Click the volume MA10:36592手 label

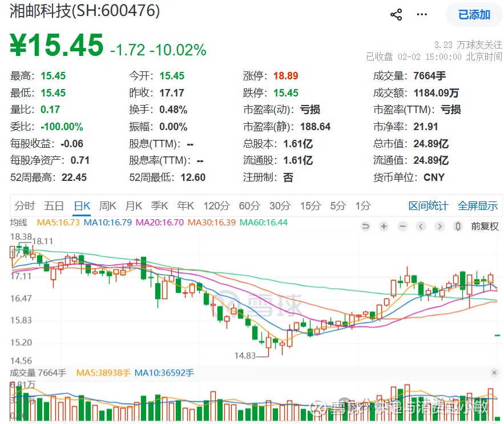tap(164, 373)
